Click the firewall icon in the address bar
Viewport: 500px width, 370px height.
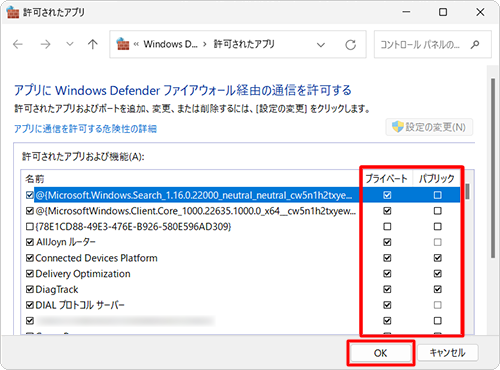123,44
